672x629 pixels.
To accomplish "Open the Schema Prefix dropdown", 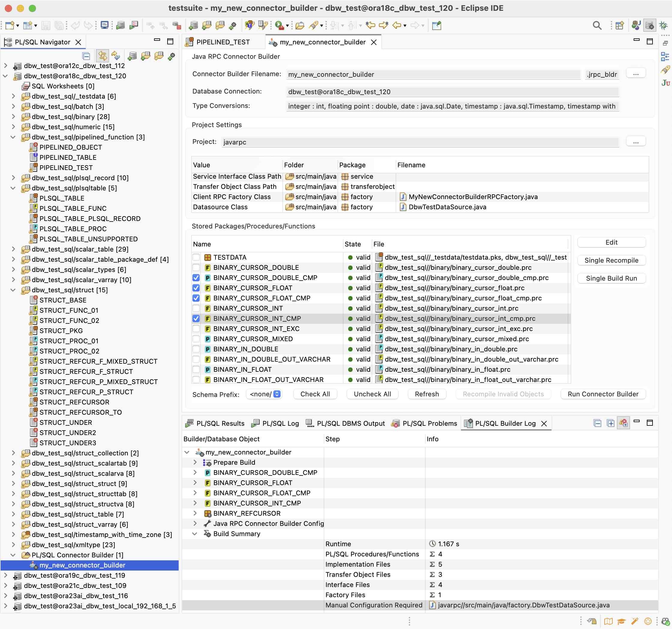I will tap(277, 394).
